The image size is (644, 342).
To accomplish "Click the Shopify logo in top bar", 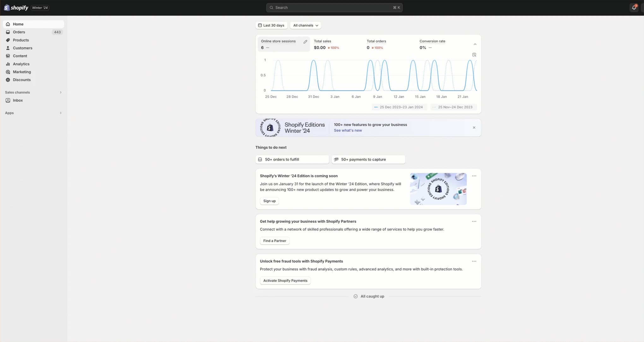I will [x=16, y=8].
